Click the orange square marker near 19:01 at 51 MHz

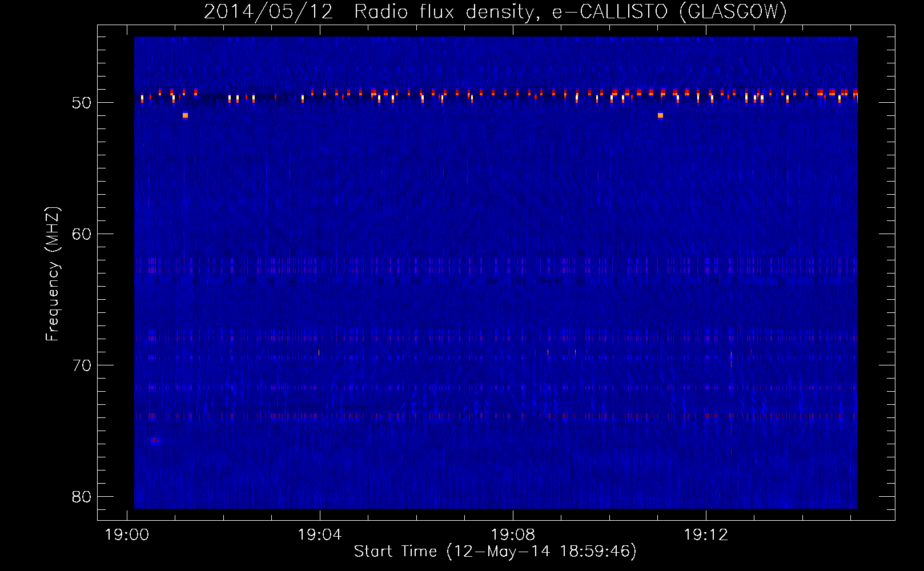tap(185, 115)
